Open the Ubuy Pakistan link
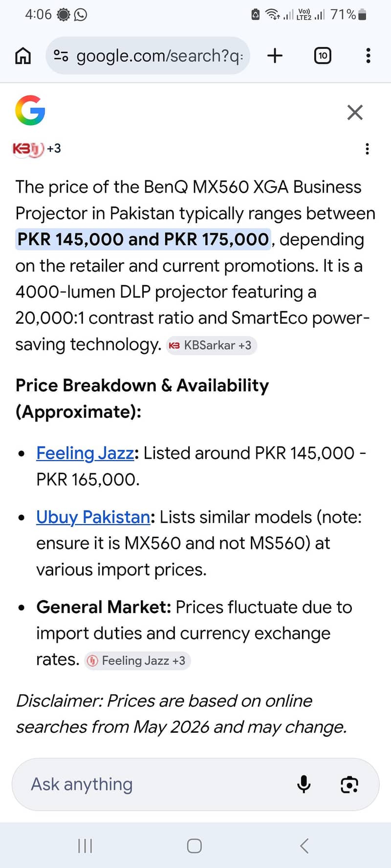 click(x=93, y=517)
